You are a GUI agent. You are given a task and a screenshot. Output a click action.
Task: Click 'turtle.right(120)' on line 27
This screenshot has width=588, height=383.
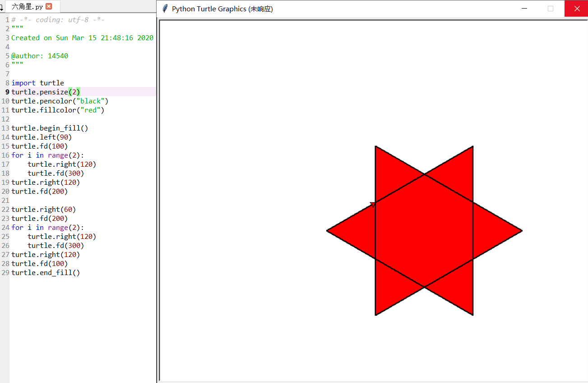coord(46,254)
